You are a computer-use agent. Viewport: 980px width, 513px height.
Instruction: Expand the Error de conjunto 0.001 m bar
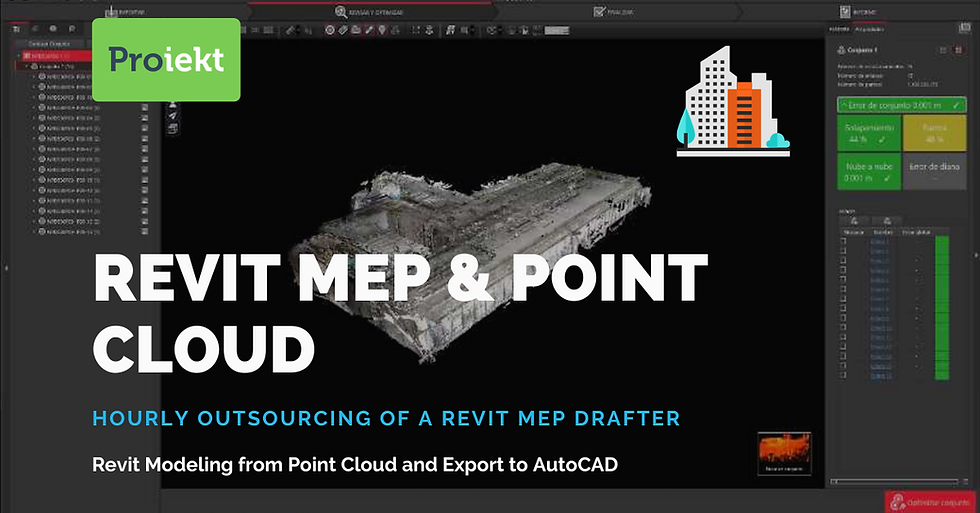click(902, 105)
